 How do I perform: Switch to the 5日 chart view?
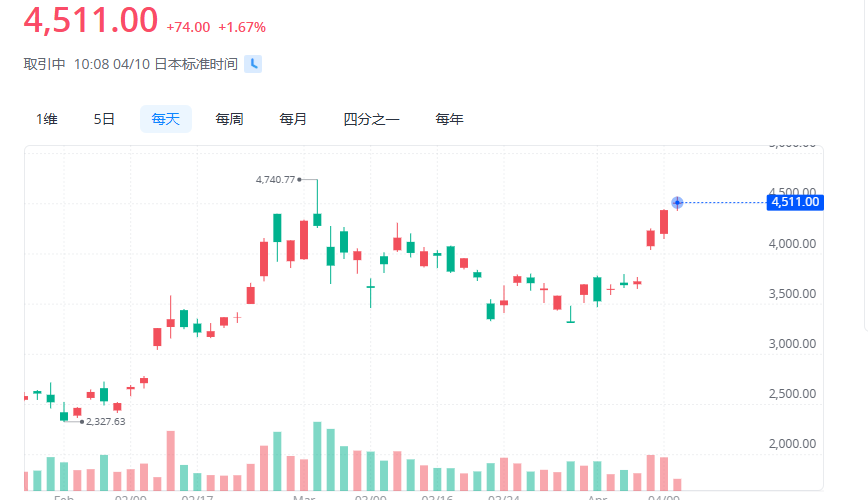104,119
